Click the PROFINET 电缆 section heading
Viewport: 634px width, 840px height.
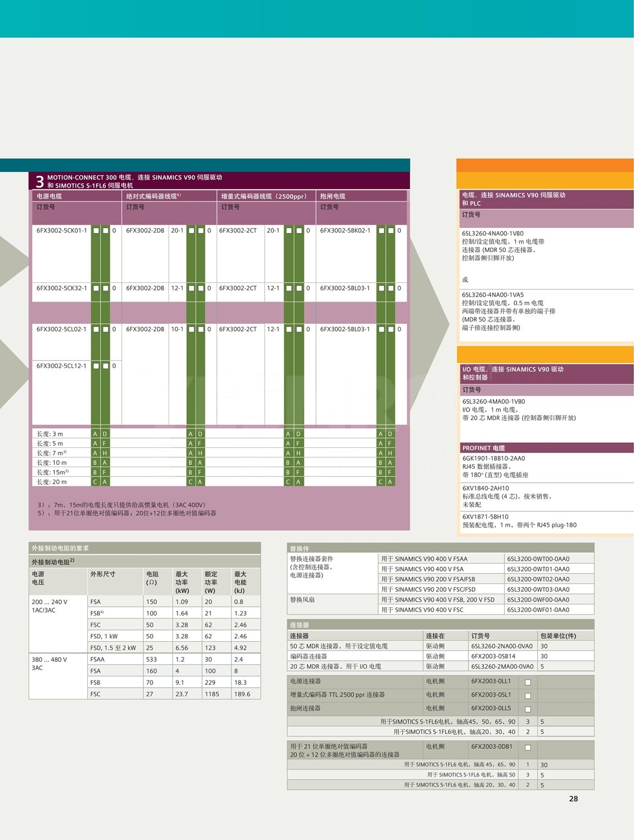click(483, 448)
